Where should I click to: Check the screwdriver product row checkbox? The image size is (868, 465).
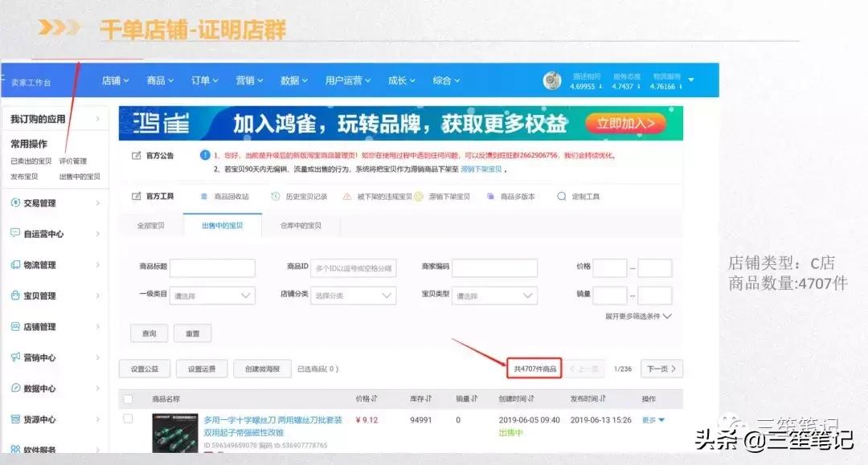tap(127, 419)
